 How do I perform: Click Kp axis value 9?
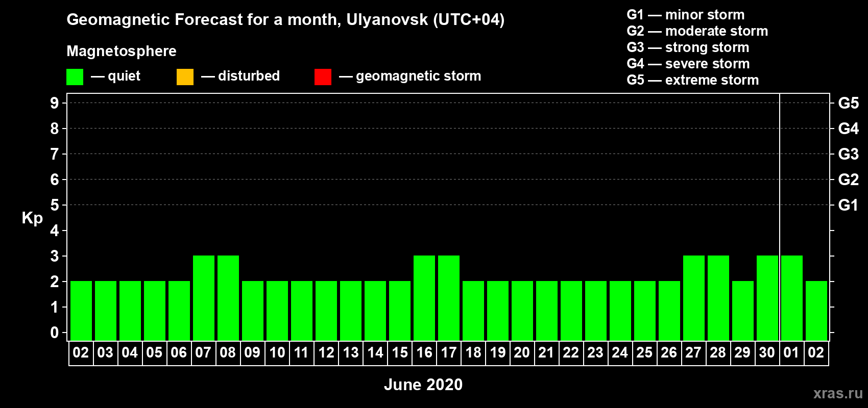[55, 103]
